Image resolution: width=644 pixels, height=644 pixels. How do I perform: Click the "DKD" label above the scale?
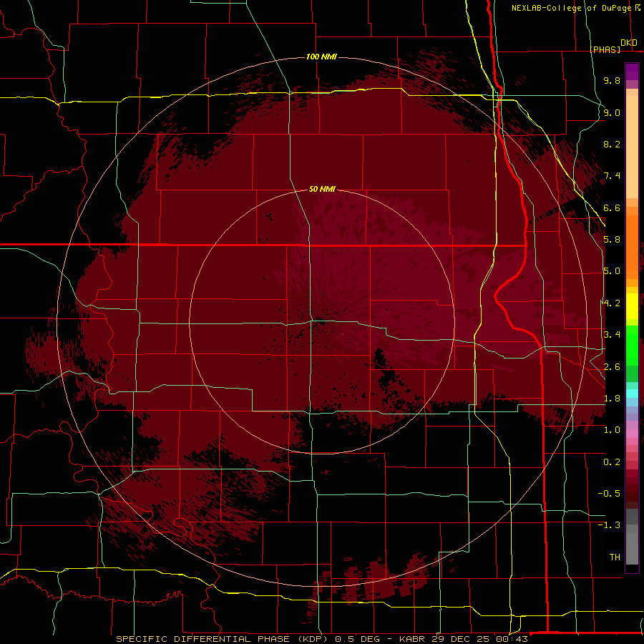coord(629,43)
